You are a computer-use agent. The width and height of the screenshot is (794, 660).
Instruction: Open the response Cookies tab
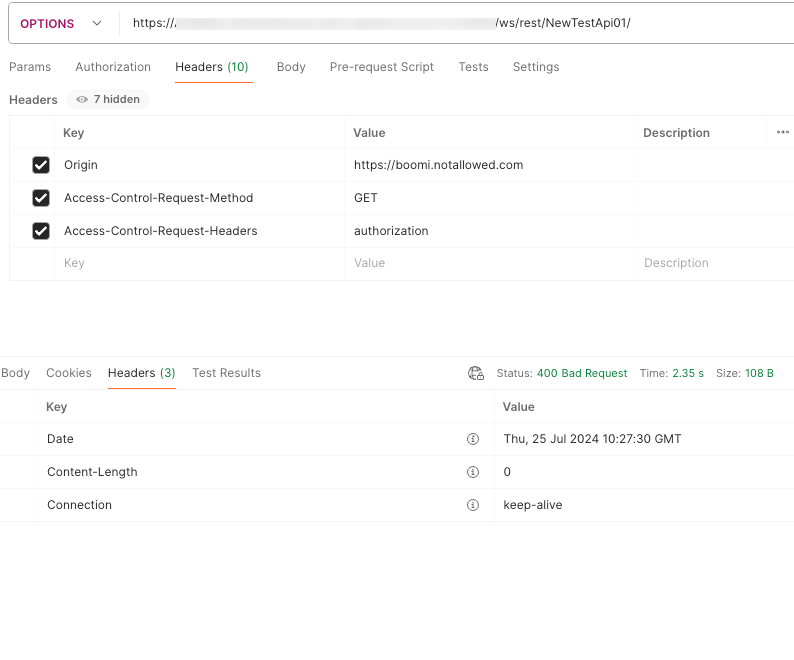[69, 373]
